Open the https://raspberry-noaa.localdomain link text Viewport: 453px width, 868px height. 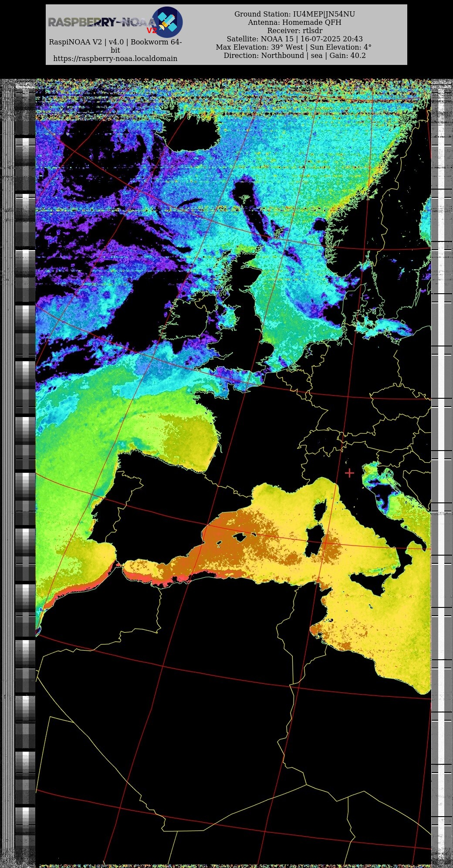coord(115,58)
